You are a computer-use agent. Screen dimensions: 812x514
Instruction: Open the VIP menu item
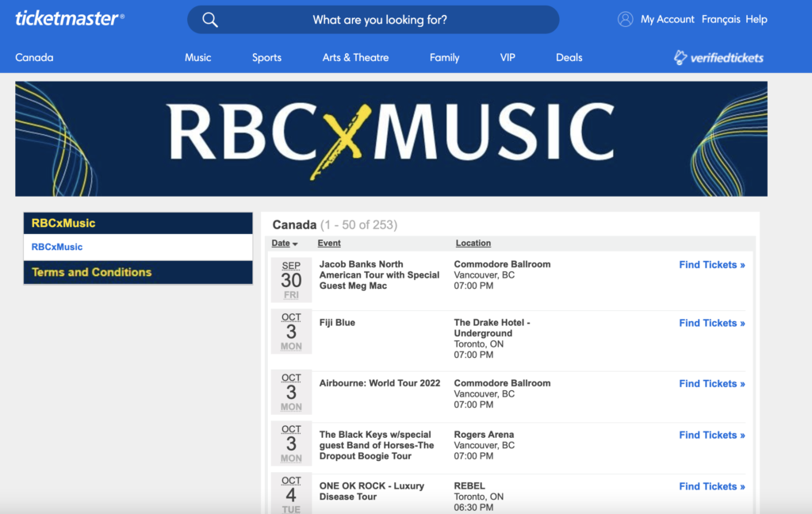coord(507,57)
